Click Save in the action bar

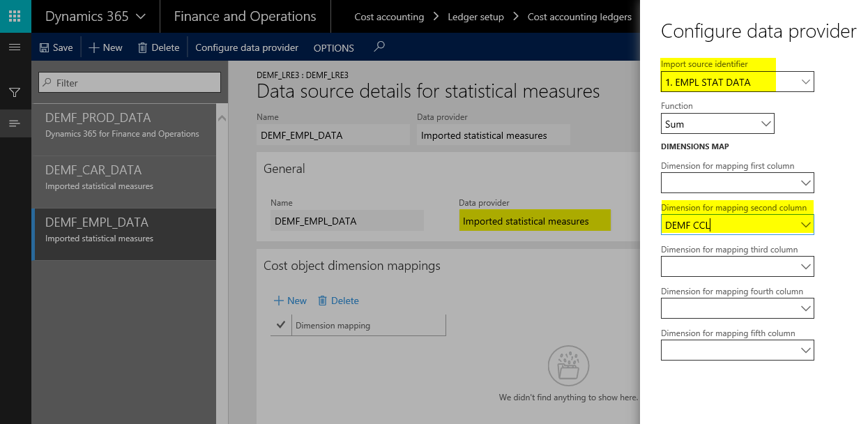[x=56, y=47]
